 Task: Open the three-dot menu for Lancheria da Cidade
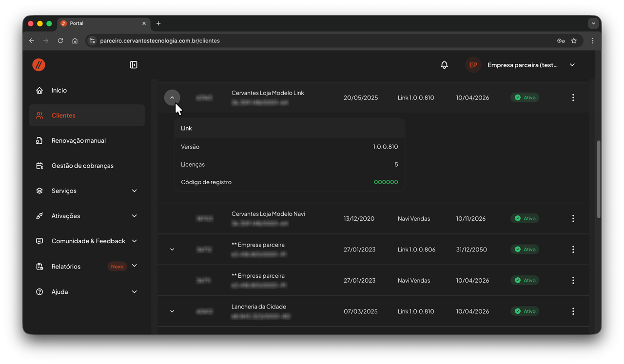tap(573, 311)
